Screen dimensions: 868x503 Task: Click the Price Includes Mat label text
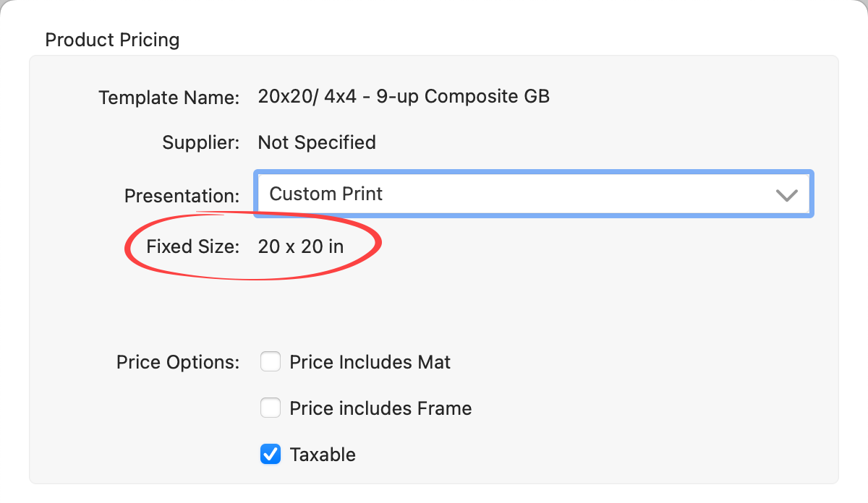(x=370, y=362)
